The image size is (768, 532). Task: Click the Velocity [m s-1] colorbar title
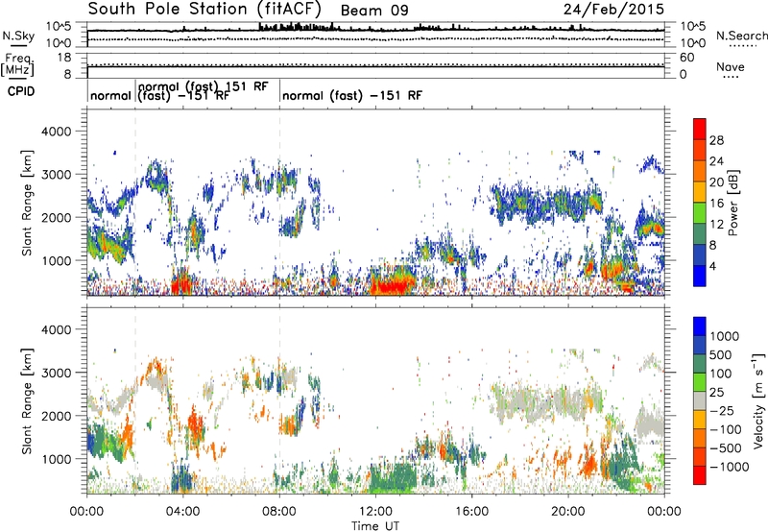click(x=758, y=400)
